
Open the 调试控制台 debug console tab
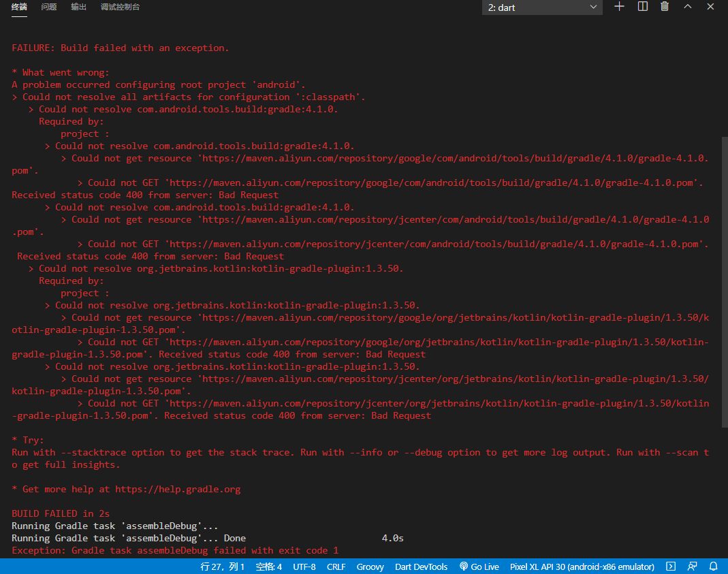(x=120, y=7)
